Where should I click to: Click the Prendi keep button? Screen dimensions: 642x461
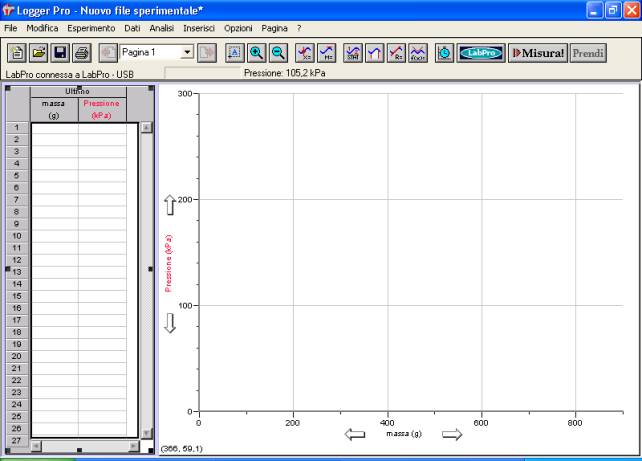click(x=588, y=53)
